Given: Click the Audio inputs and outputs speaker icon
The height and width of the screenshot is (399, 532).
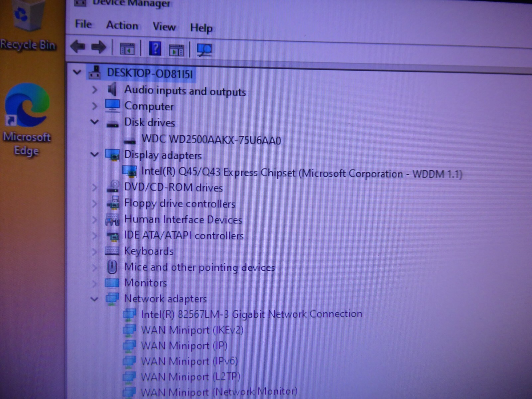Looking at the screenshot, I should click(112, 89).
